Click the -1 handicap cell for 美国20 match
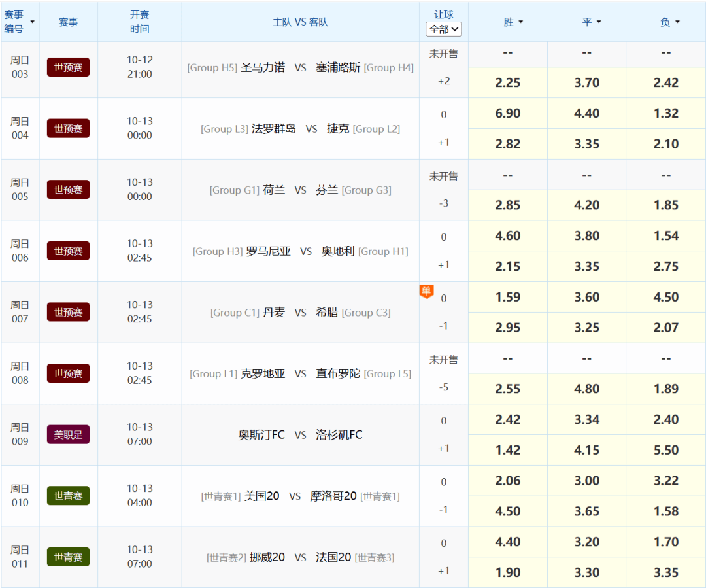 pyautogui.click(x=444, y=511)
